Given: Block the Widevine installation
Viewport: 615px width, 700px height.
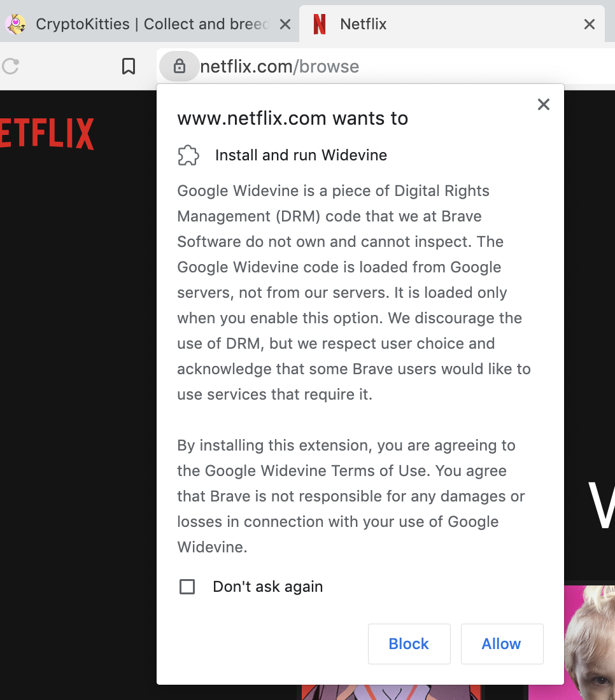Looking at the screenshot, I should tap(409, 643).
